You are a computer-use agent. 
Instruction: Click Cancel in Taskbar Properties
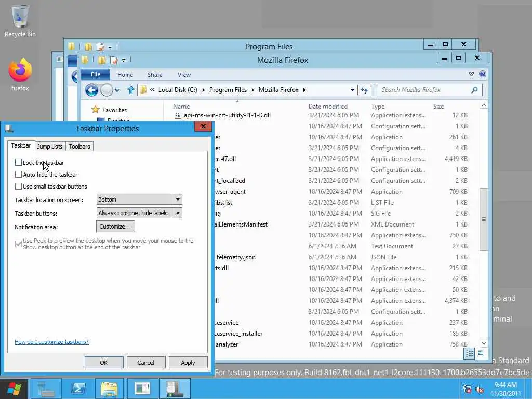(145, 362)
